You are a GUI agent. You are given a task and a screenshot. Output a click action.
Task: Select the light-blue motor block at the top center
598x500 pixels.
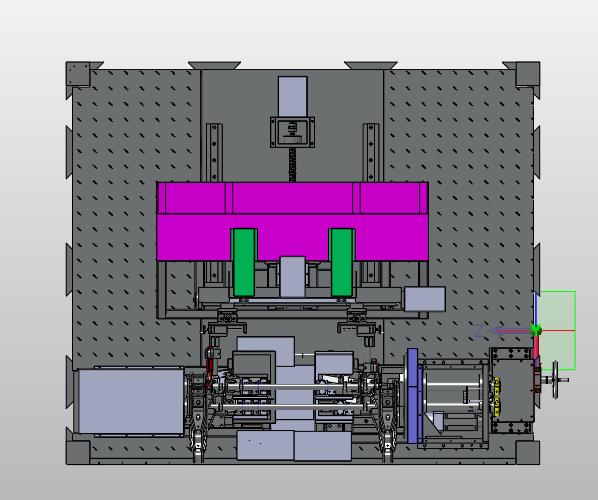[293, 96]
